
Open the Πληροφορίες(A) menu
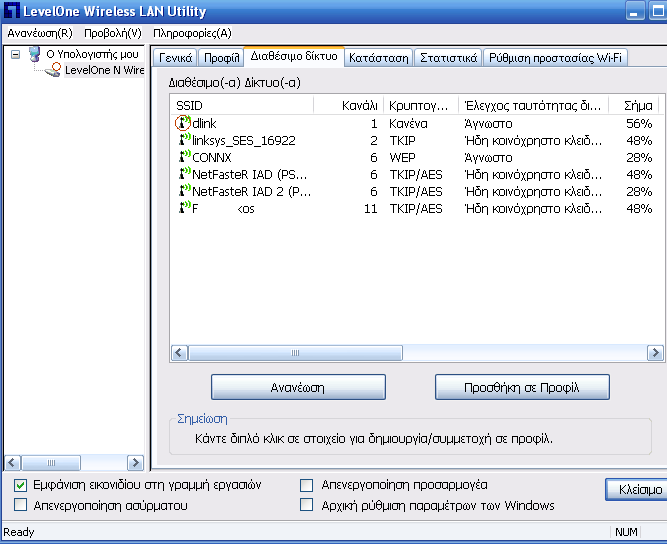pos(192,33)
